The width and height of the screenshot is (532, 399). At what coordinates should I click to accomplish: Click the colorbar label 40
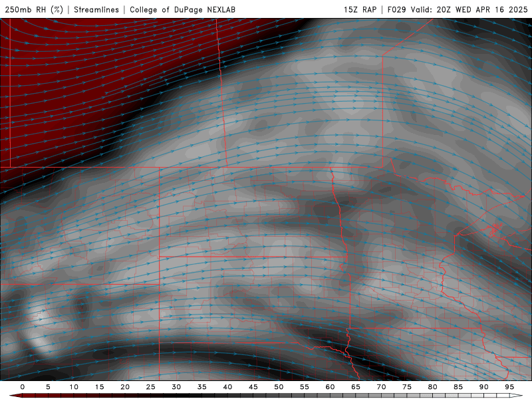click(227, 387)
